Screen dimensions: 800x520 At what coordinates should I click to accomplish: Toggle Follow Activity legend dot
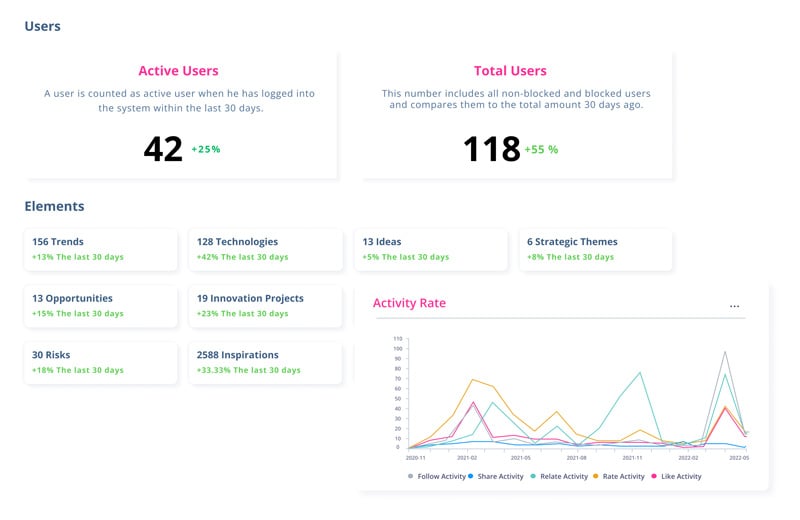pyautogui.click(x=411, y=476)
